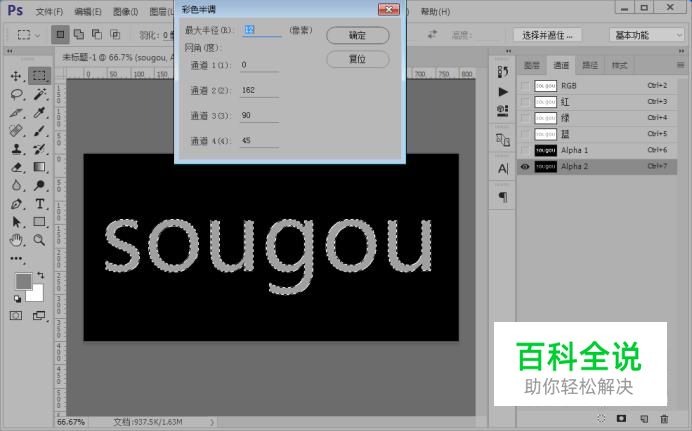Toggle visibility of RGB channel

click(x=525, y=86)
